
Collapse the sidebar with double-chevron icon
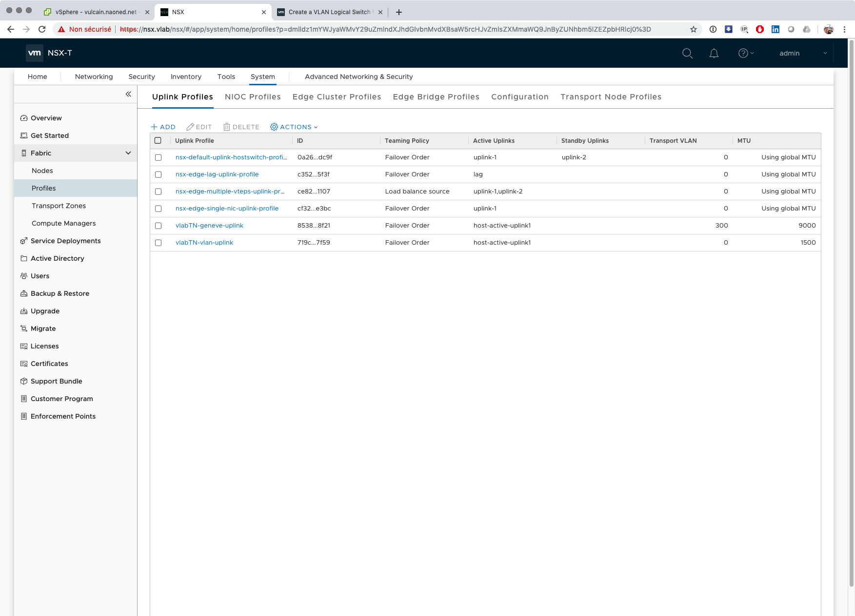coord(128,94)
